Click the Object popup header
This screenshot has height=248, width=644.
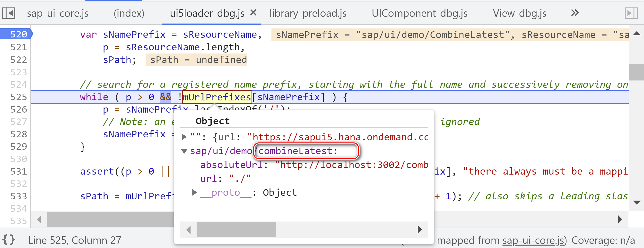tap(212, 121)
